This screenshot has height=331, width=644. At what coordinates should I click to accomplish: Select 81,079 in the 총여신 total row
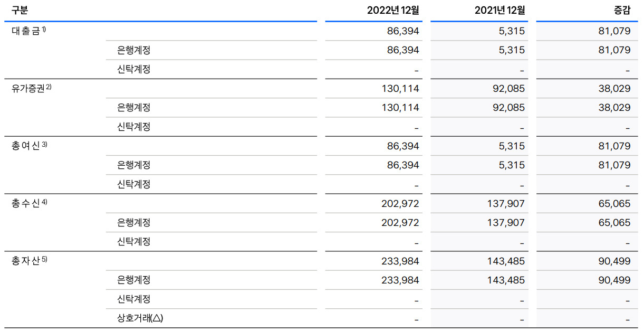coord(614,146)
